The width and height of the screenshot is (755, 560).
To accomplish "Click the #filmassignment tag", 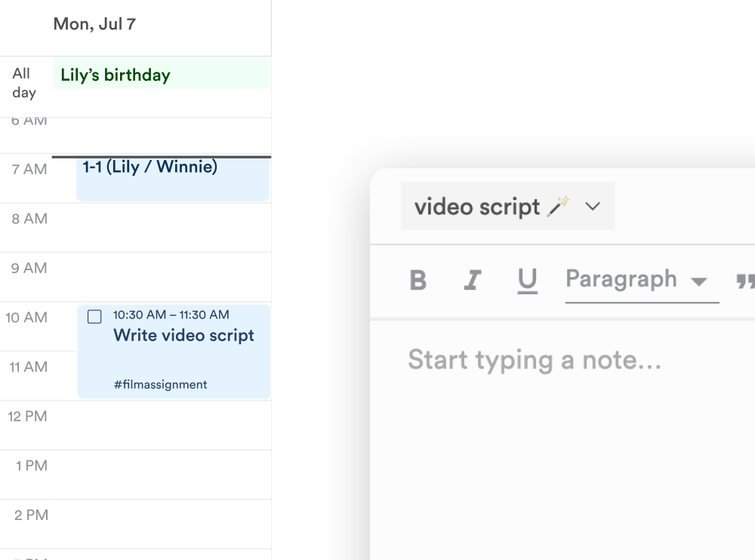I will point(160,385).
